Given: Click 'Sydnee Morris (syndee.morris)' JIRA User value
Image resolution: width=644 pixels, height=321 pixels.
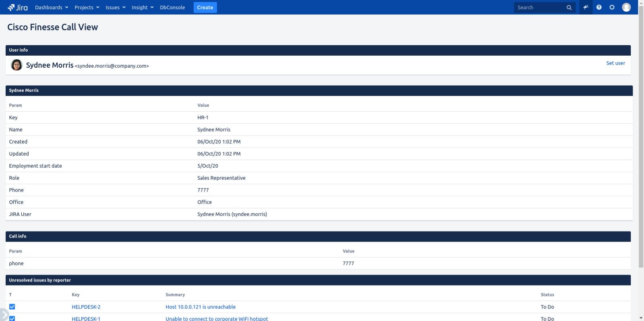Looking at the screenshot, I should pyautogui.click(x=232, y=214).
